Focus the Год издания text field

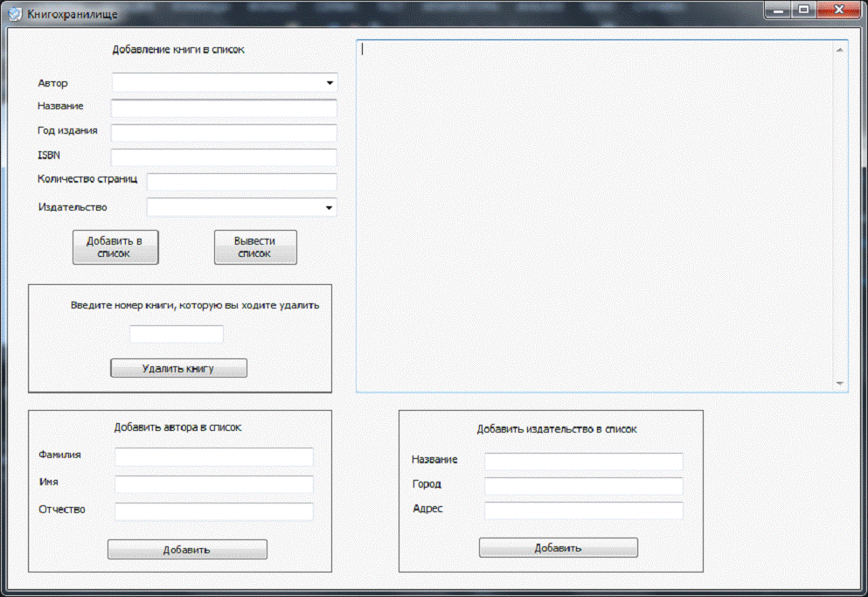click(224, 133)
